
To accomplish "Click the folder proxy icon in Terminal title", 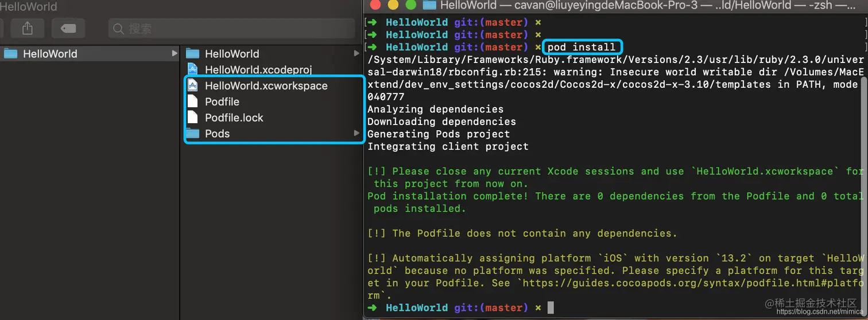I will point(429,5).
